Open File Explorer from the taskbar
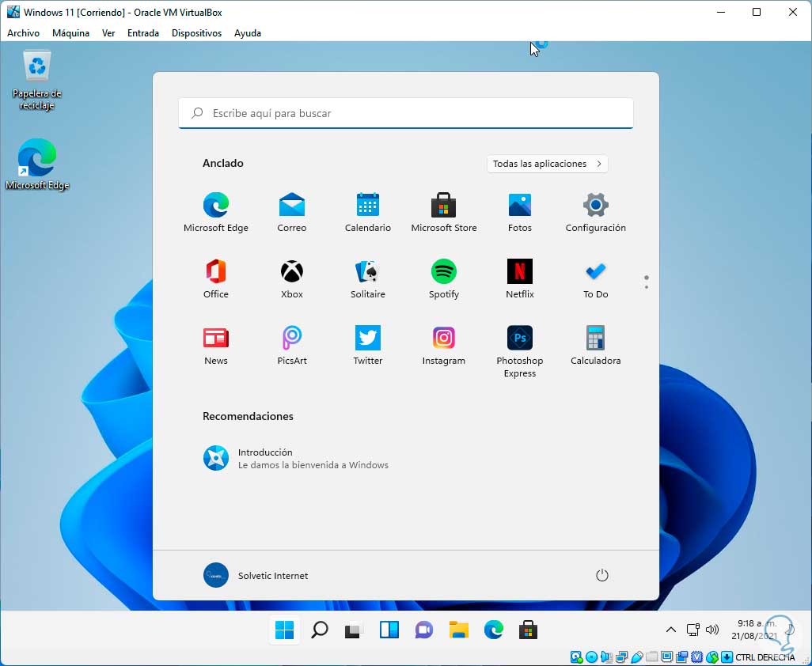The height and width of the screenshot is (666, 812). (459, 630)
